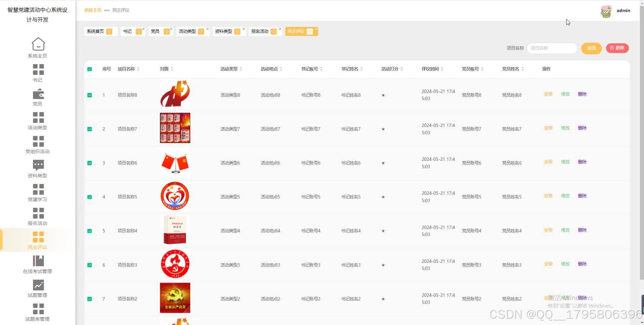Screen dimensions: 644x325
Task: Click the 查找 search button
Action: point(592,48)
